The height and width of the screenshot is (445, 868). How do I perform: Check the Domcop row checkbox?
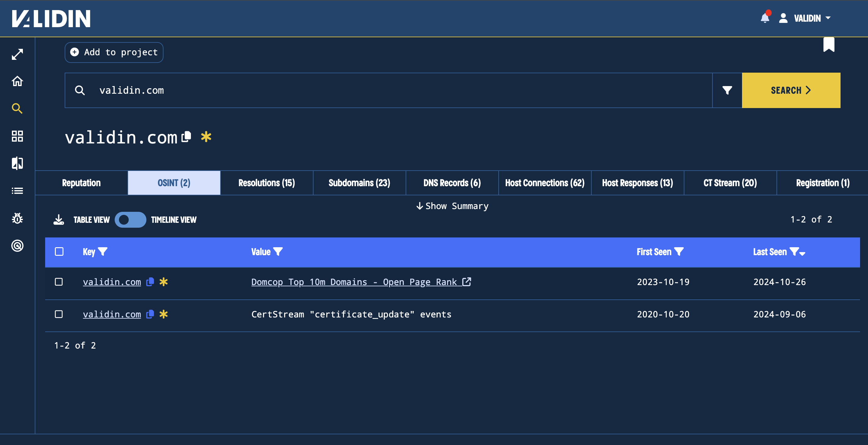[59, 282]
